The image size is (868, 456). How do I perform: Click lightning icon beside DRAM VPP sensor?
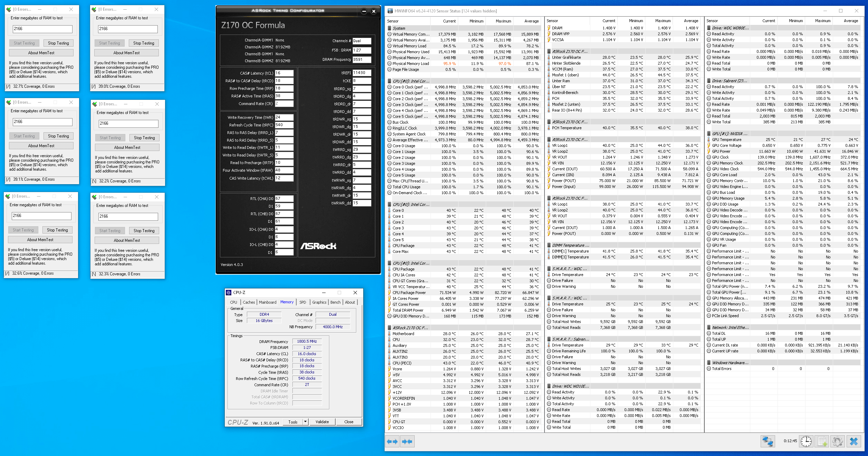click(x=549, y=34)
